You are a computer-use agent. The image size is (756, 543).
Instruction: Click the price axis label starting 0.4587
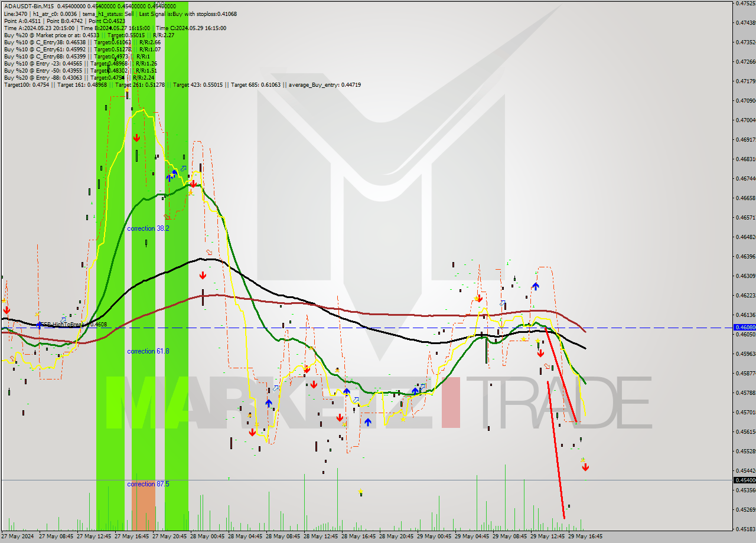pyautogui.click(x=745, y=373)
